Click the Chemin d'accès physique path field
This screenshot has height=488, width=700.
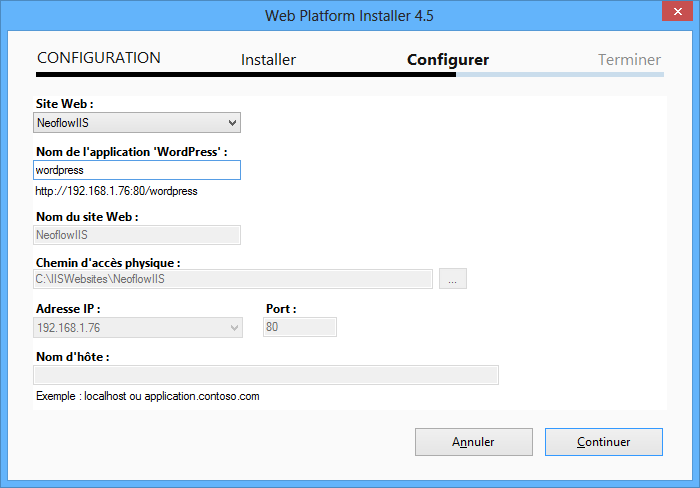(x=233, y=279)
